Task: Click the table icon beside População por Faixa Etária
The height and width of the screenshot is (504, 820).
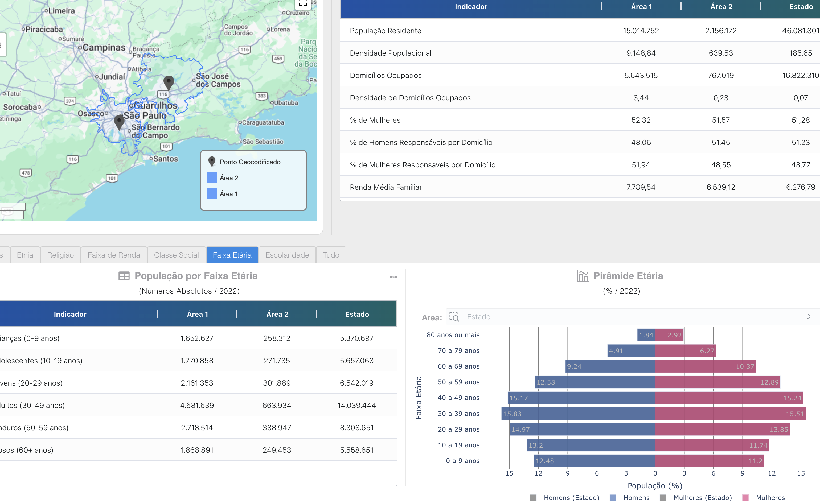Action: click(x=124, y=276)
